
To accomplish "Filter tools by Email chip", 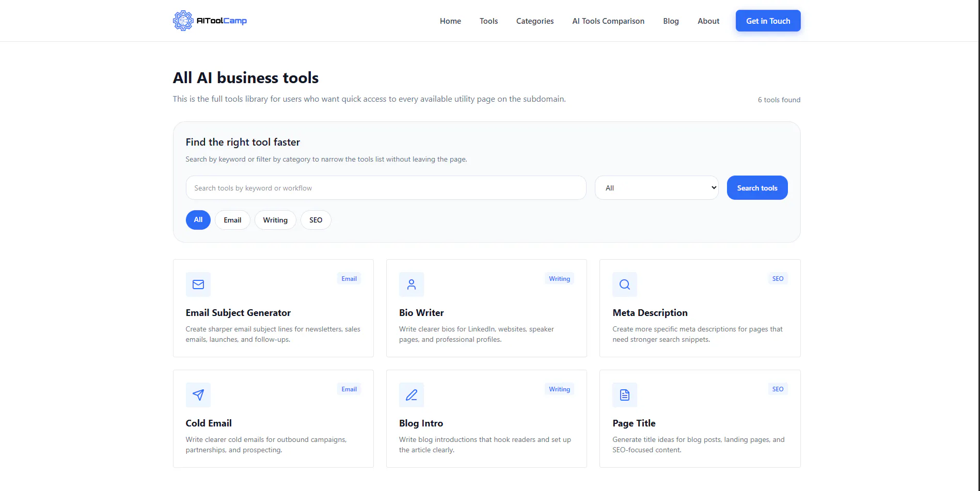I will 232,220.
